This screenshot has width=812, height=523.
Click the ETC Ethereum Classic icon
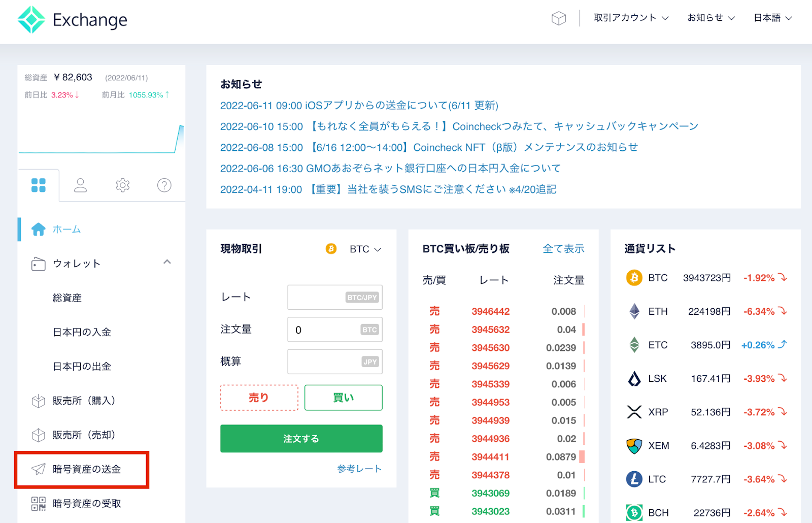pyautogui.click(x=634, y=345)
